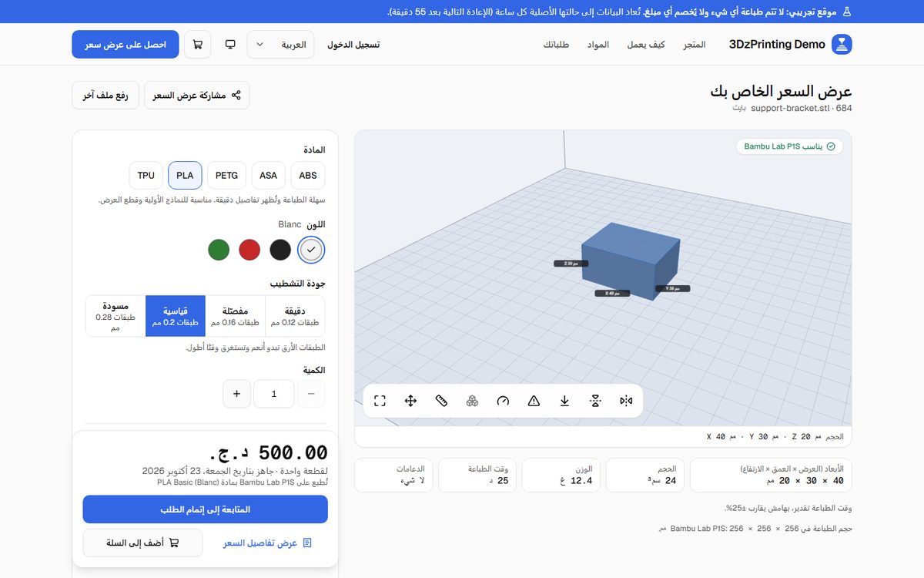Click the احصل على عرض سعر button
Image resolution: width=924 pixels, height=578 pixels.
[126, 44]
